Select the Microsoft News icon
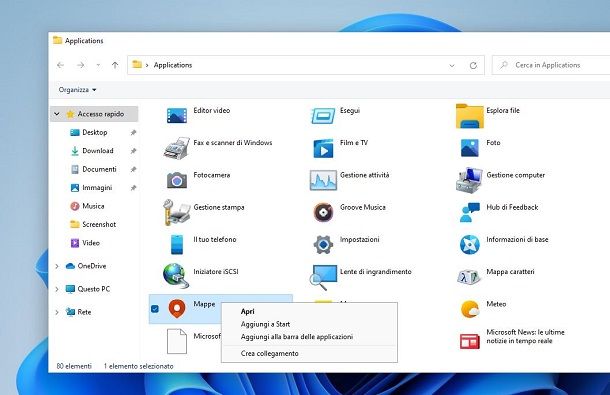This screenshot has width=610, height=395. [x=470, y=341]
